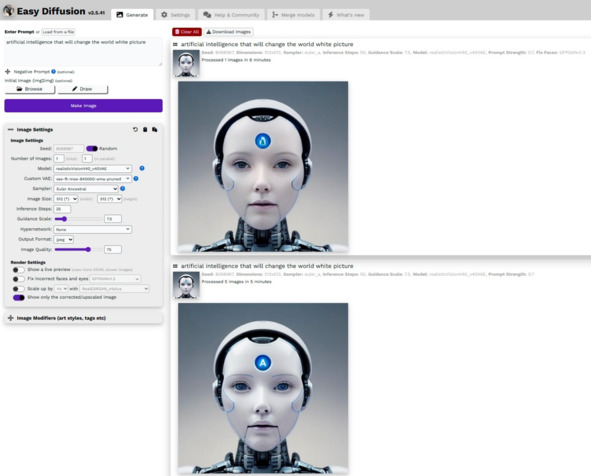Viewport: 591px width, 476px height.
Task: Click the help icon next to Model dropdown
Action: [142, 168]
